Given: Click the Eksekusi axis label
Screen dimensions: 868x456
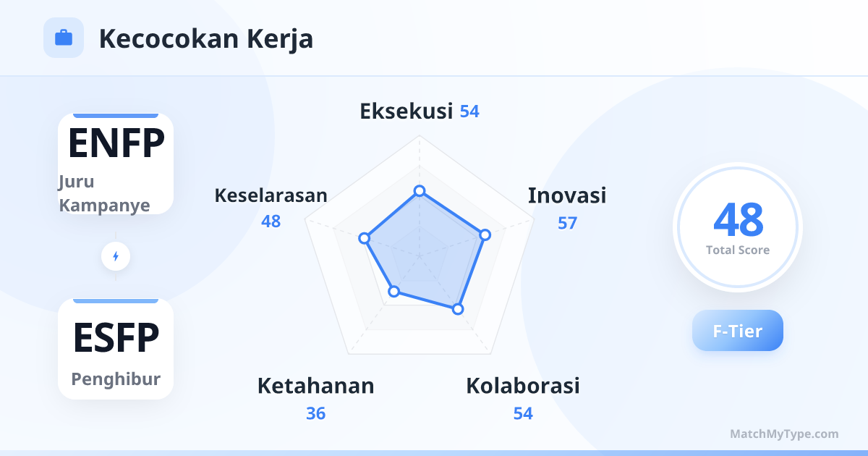Looking at the screenshot, I should (406, 111).
